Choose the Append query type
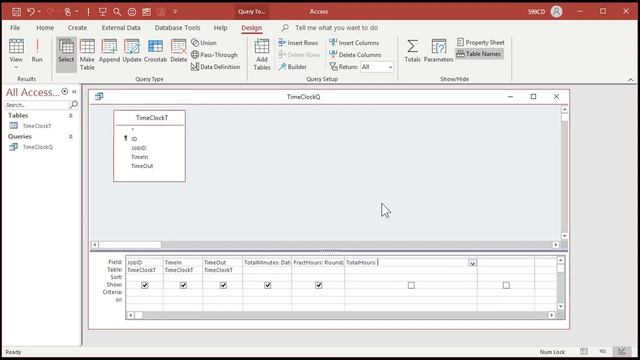 tap(109, 51)
